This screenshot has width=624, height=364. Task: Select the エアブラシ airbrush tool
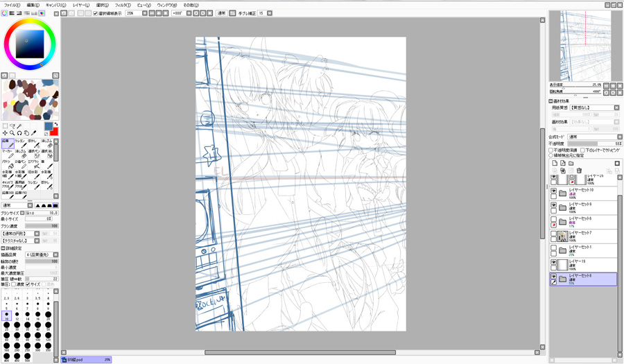[x=33, y=164]
